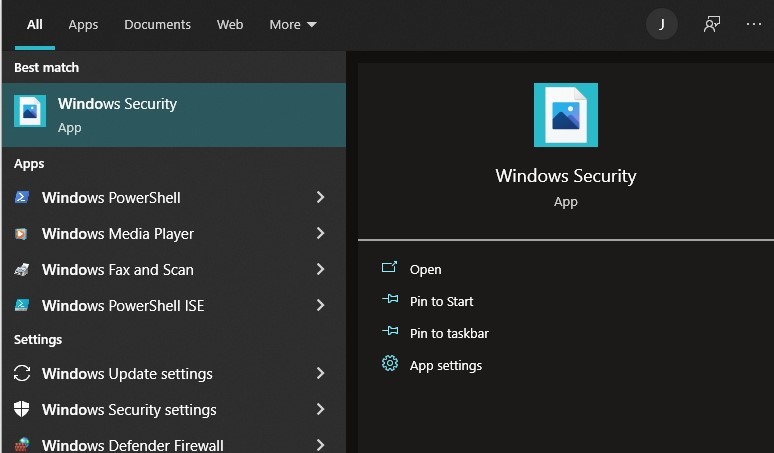The image size is (774, 453).
Task: Click the Windows Defender Firewall icon
Action: point(22,445)
